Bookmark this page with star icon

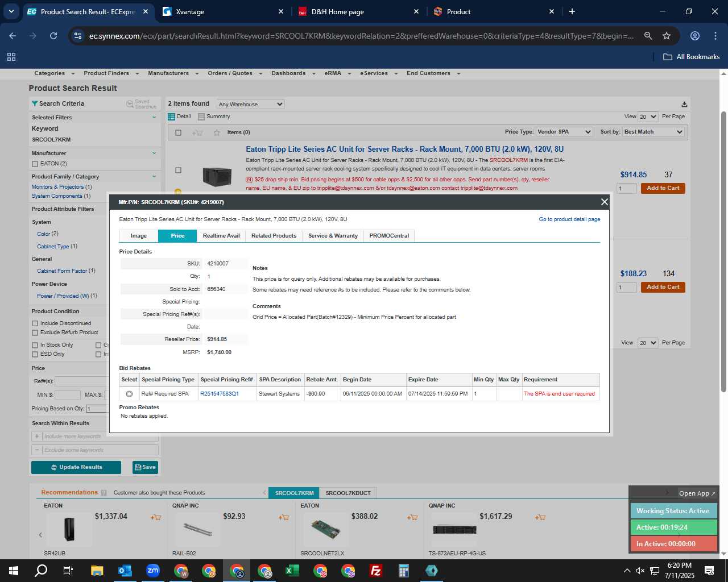667,36
